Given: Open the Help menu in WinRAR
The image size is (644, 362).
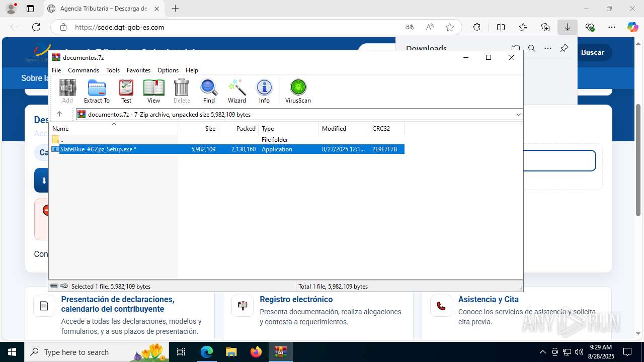Looking at the screenshot, I should 192,70.
